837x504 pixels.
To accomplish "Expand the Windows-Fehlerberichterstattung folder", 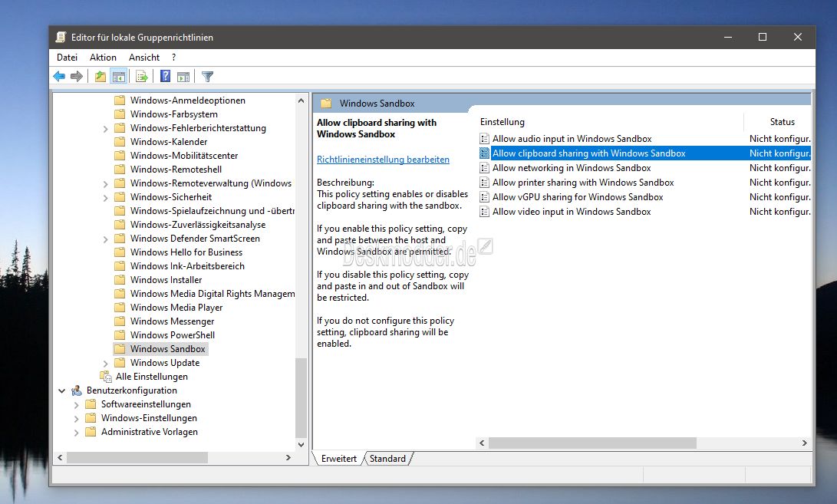I will click(105, 129).
